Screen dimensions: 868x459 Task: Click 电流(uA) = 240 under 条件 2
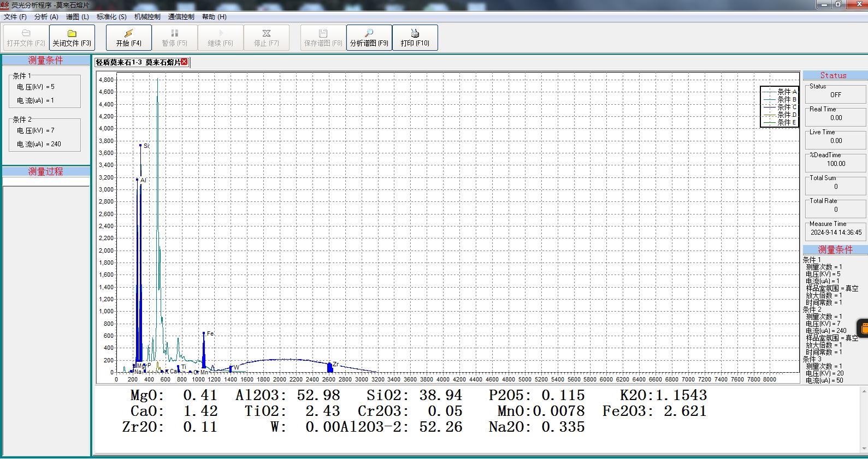tap(39, 144)
